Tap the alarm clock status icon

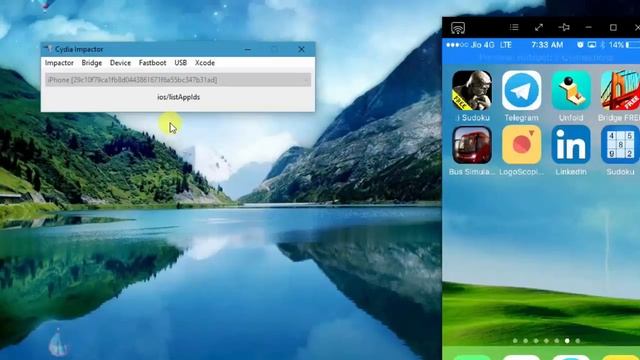[x=580, y=45]
